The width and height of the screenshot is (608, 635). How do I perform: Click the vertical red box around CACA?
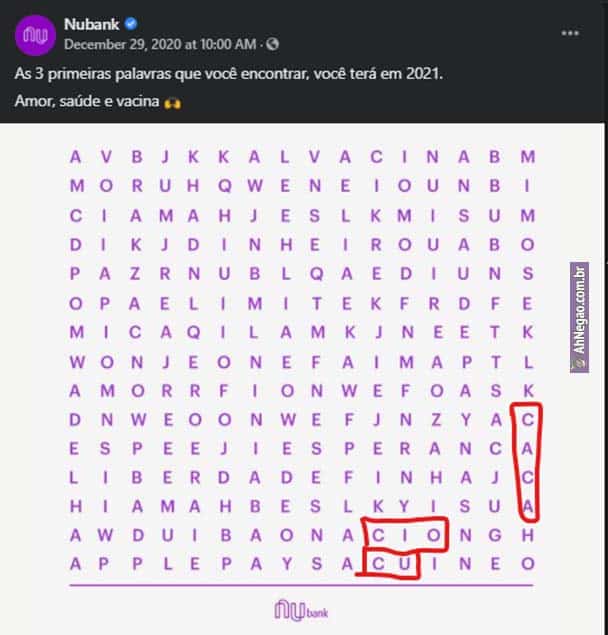click(x=529, y=462)
